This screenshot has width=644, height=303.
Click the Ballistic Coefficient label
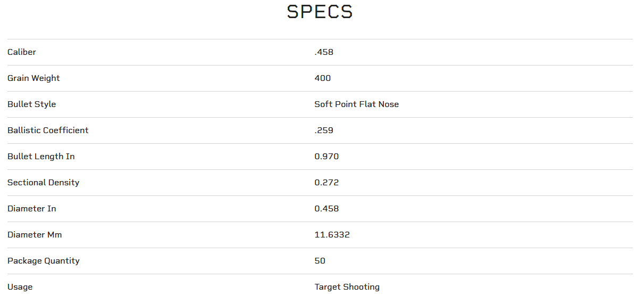[x=48, y=130]
